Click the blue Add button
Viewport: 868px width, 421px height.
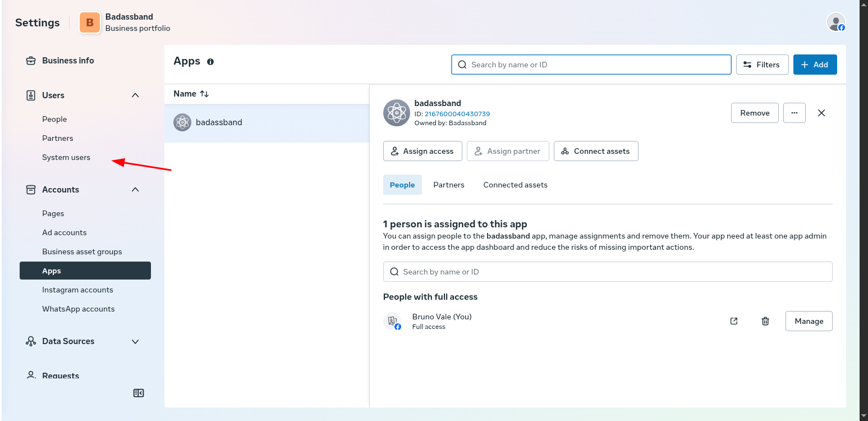tap(815, 65)
